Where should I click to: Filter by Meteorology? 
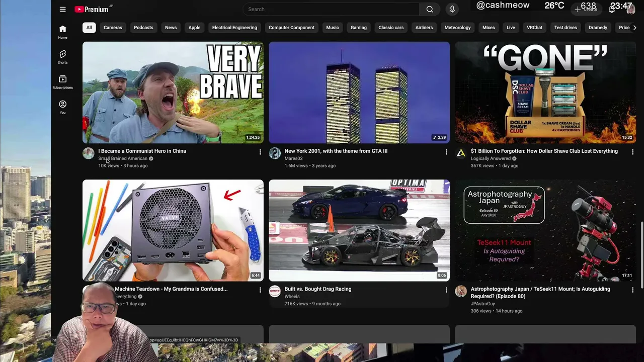coord(457,28)
